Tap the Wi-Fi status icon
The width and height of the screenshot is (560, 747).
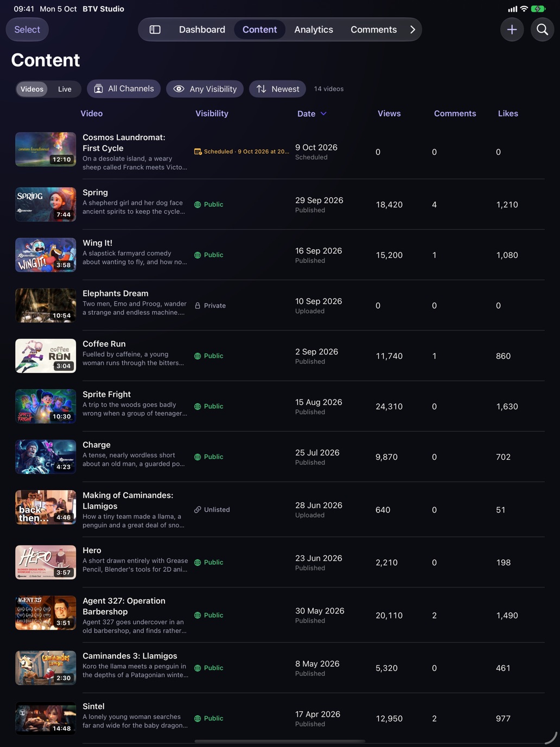(524, 9)
